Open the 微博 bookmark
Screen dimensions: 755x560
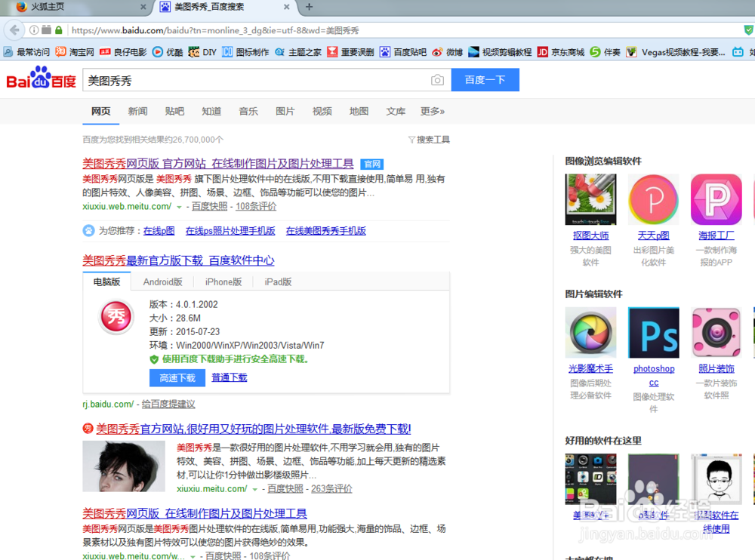(x=447, y=52)
